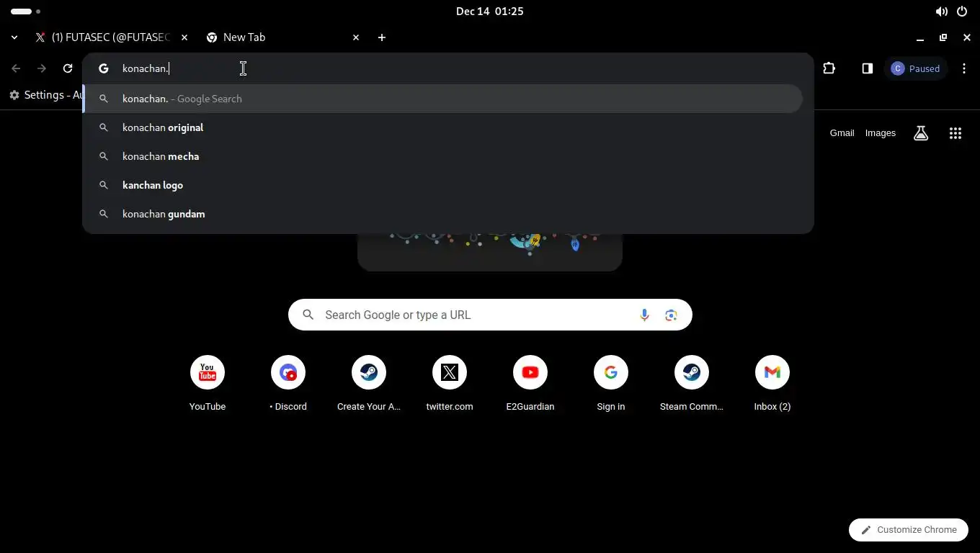Click the Google G icon in omnibox
The image size is (980, 553).
[x=104, y=68]
